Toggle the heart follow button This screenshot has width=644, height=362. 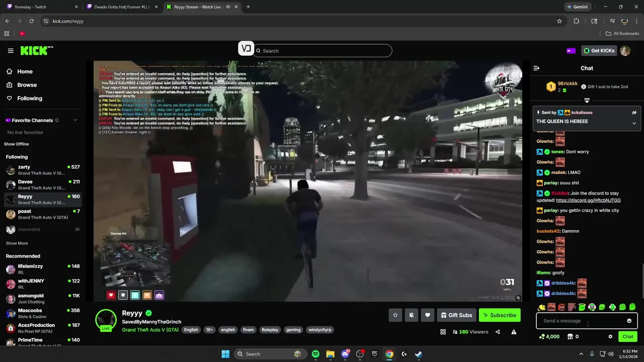(428, 315)
